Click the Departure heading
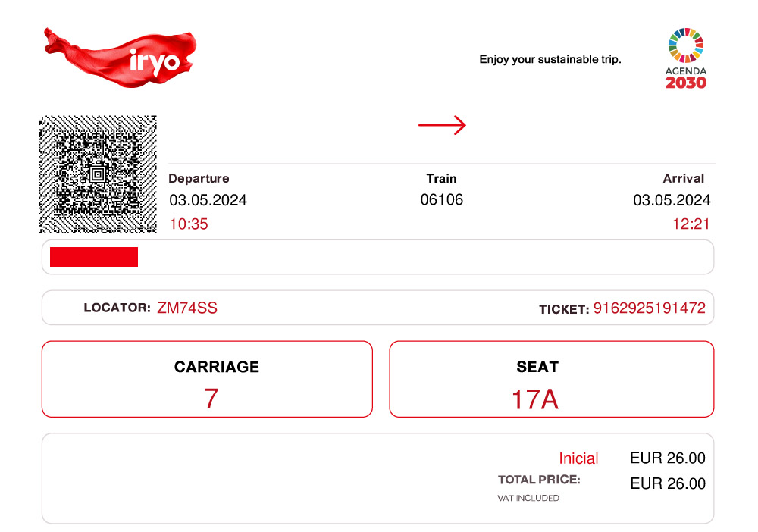Image resolution: width=758 pixels, height=532 pixels. point(199,178)
